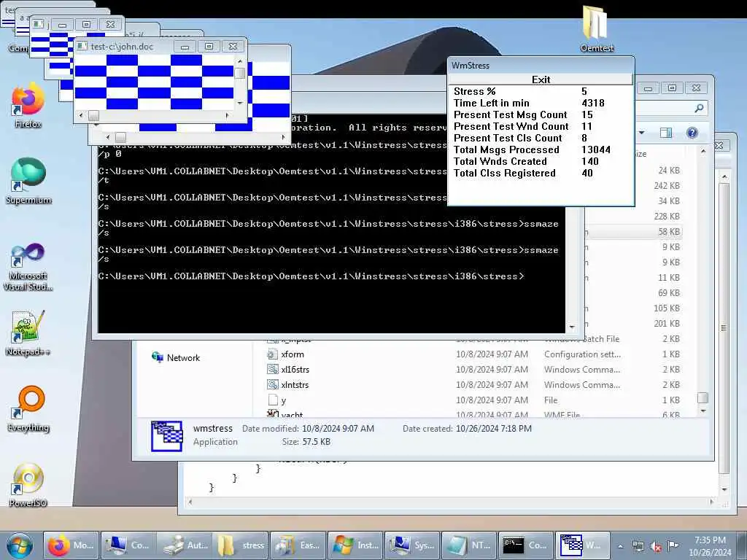This screenshot has width=747, height=560.
Task: Click the Windows Start orb
Action: [20, 545]
